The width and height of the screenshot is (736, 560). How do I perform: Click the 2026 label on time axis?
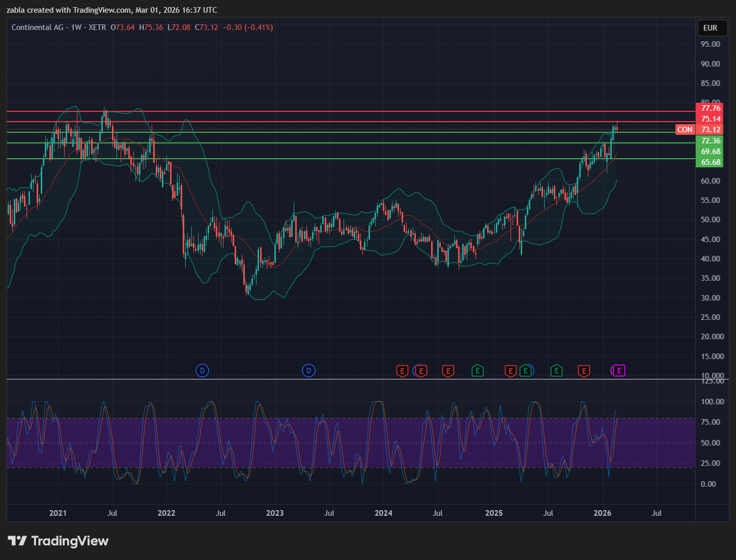[603, 513]
